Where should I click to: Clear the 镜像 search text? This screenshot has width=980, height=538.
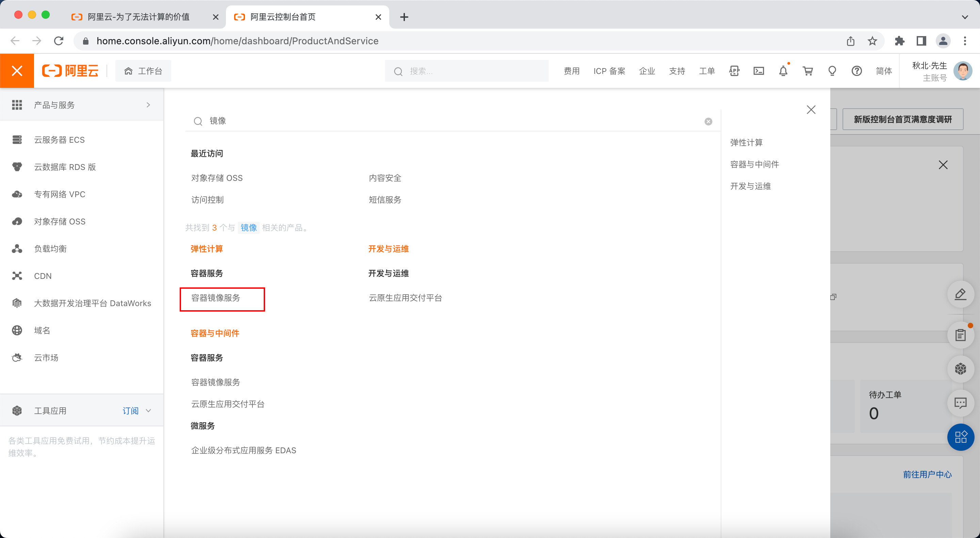(708, 122)
